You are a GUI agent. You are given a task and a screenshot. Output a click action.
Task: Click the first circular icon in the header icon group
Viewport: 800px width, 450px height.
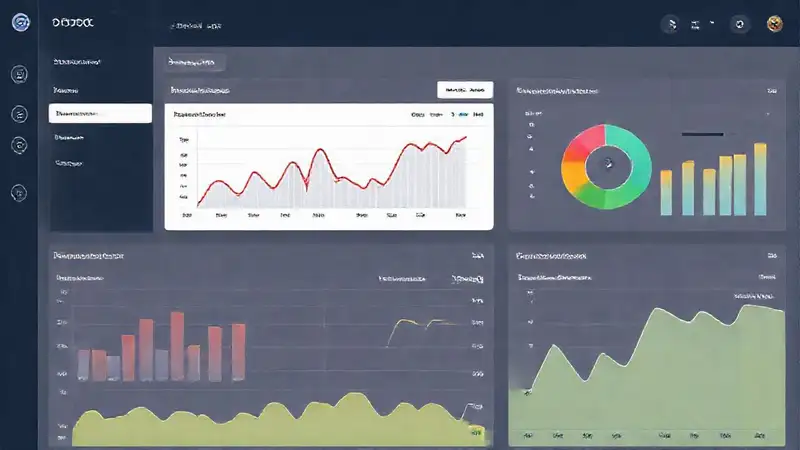671,24
